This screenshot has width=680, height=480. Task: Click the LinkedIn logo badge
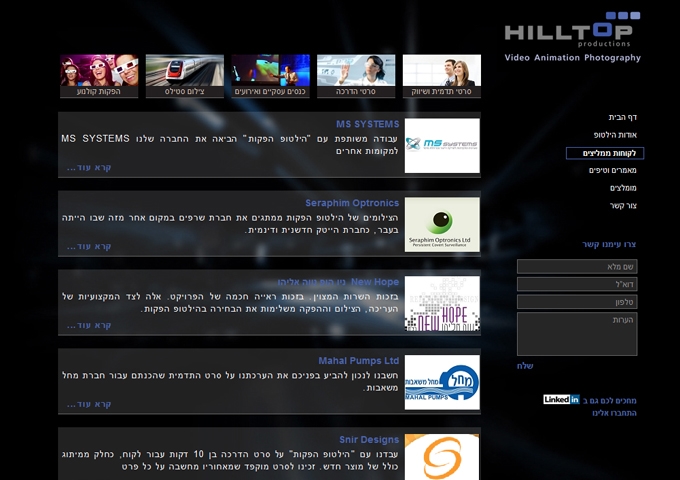[561, 399]
